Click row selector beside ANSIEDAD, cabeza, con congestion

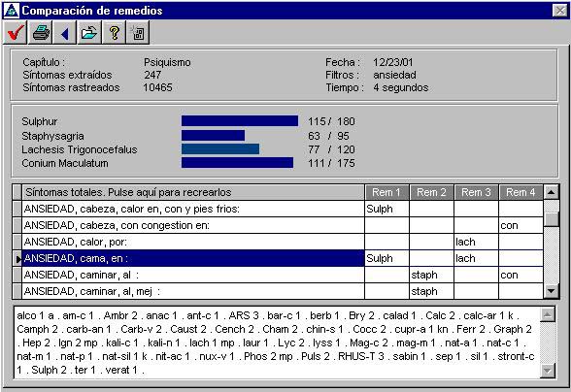point(17,225)
